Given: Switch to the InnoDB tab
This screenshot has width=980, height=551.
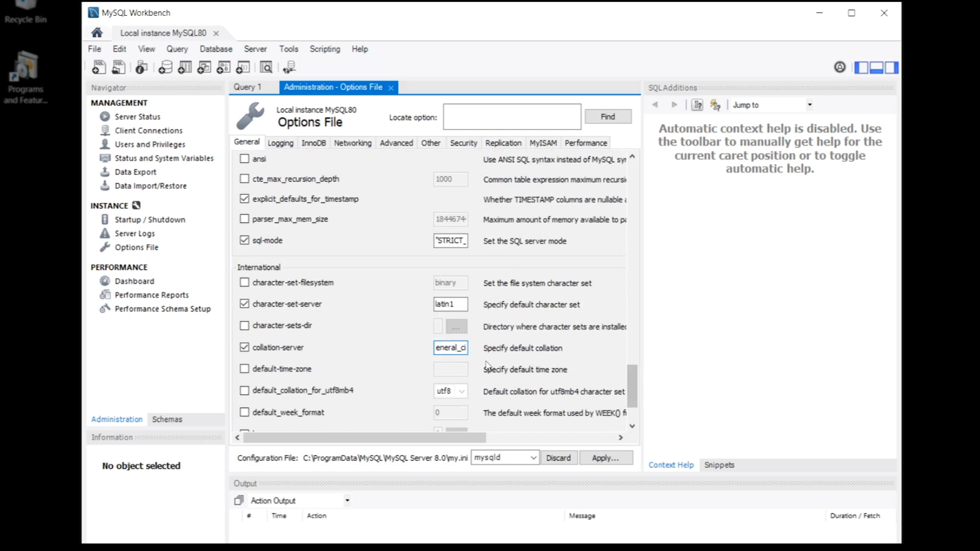Looking at the screenshot, I should click(x=313, y=143).
